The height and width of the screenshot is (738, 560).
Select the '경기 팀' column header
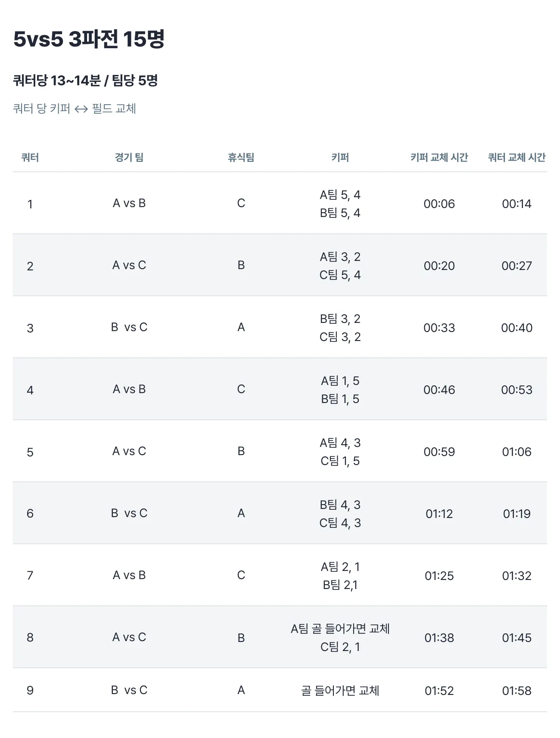[x=129, y=158]
